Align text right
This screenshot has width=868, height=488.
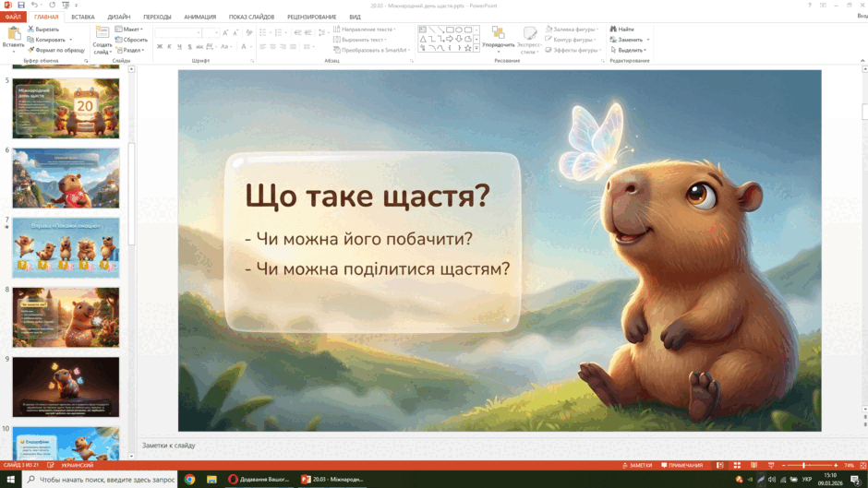(x=283, y=47)
